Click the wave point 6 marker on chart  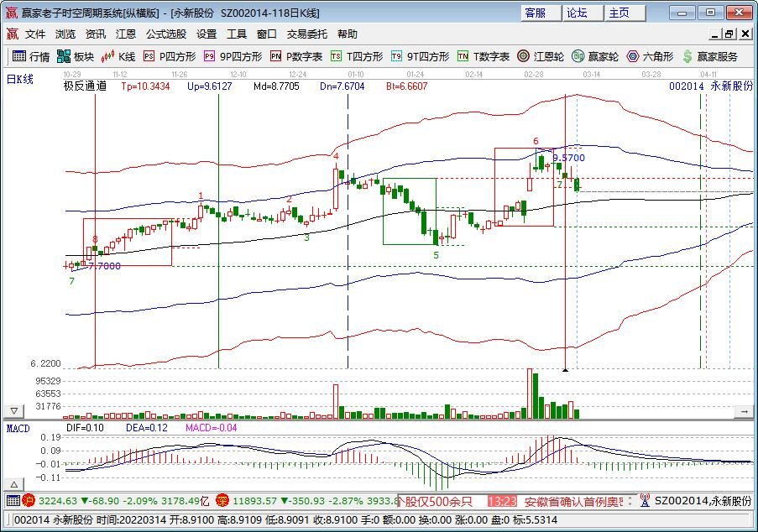pyautogui.click(x=536, y=141)
